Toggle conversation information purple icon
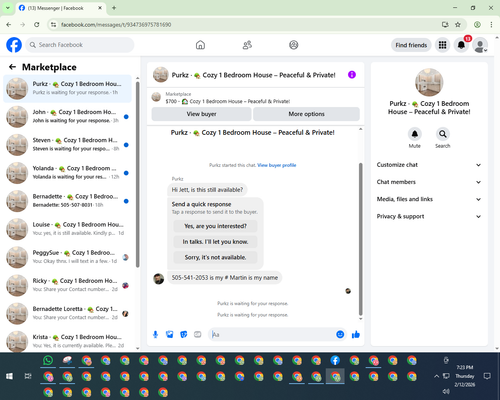The width and height of the screenshot is (500, 400). [352, 75]
